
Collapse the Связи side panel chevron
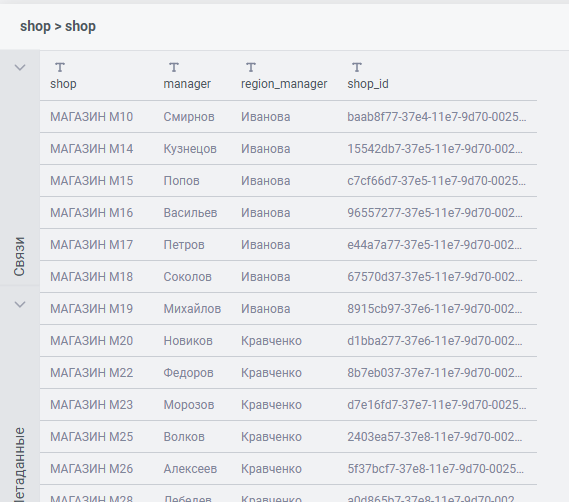pyautogui.click(x=20, y=67)
